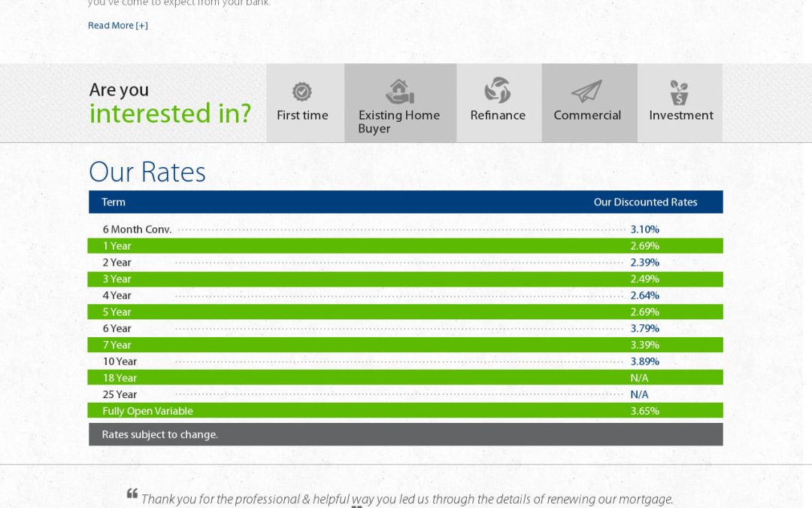This screenshot has width=812, height=508.
Task: Select the 3.10% rate value
Action: point(645,229)
